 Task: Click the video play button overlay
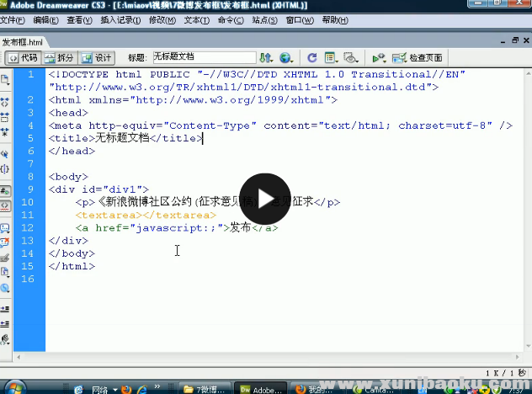(x=265, y=200)
